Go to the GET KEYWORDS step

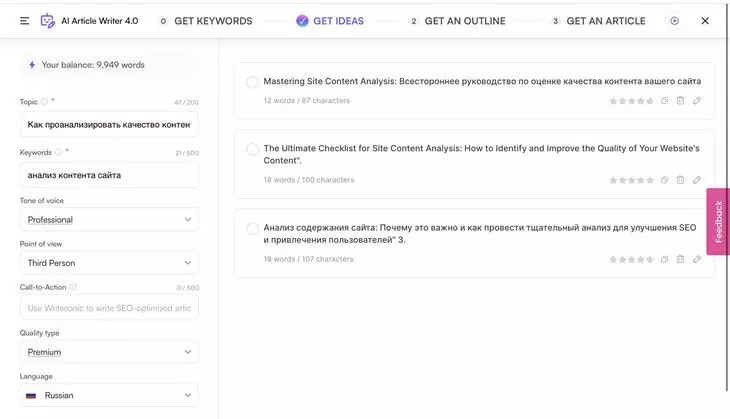click(x=206, y=21)
